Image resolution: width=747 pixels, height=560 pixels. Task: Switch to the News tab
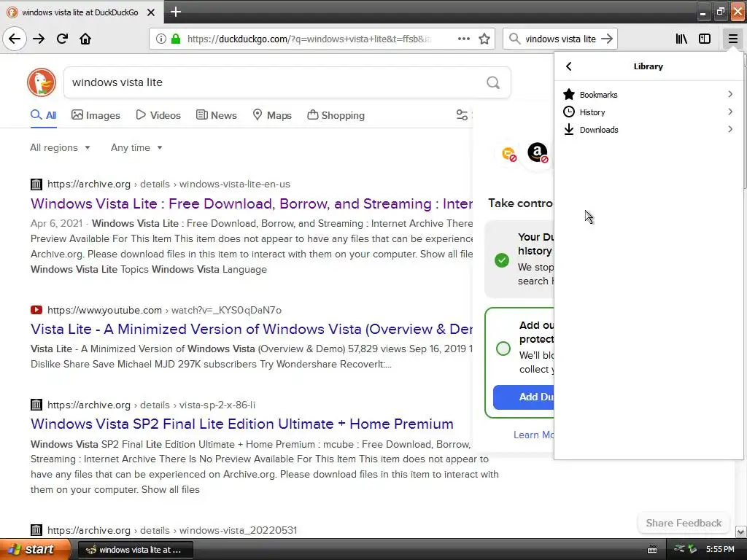coord(216,115)
